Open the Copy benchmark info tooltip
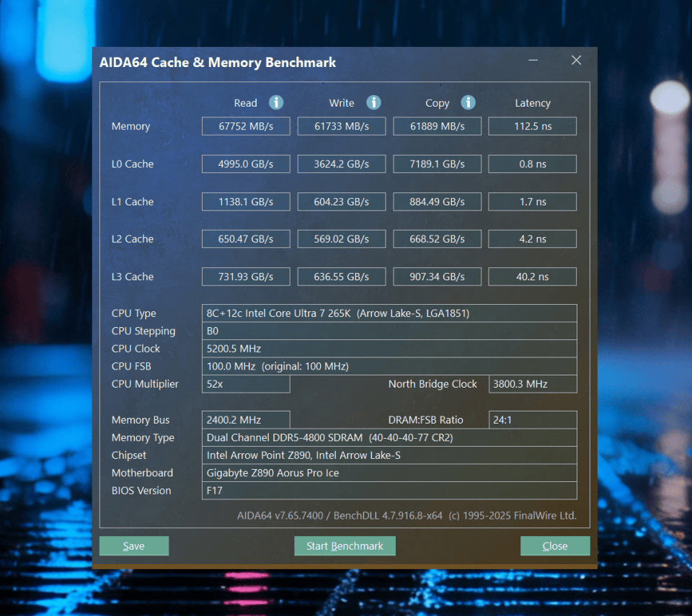The width and height of the screenshot is (692, 616). (x=469, y=102)
